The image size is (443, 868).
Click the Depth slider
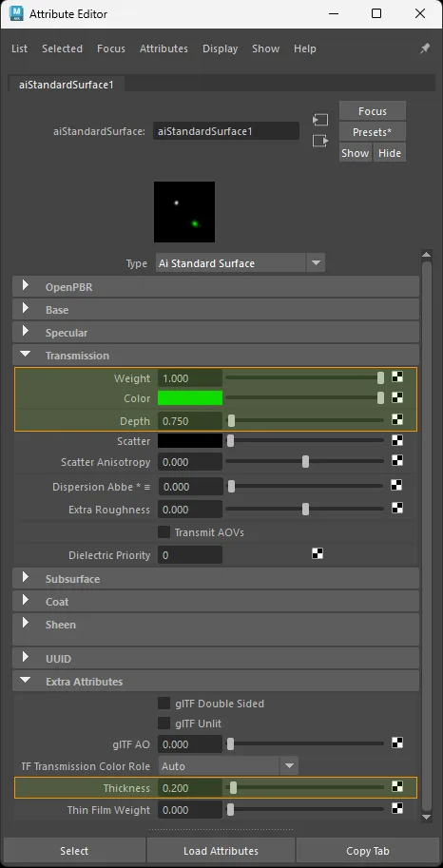click(x=304, y=421)
